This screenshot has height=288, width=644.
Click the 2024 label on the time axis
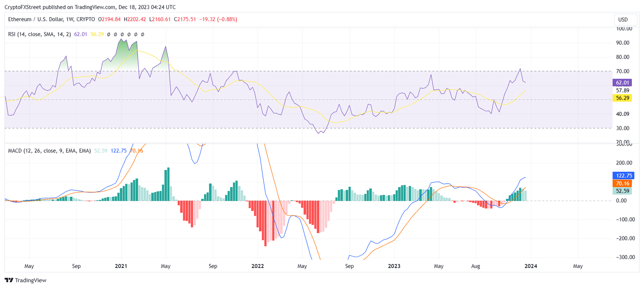(x=532, y=266)
